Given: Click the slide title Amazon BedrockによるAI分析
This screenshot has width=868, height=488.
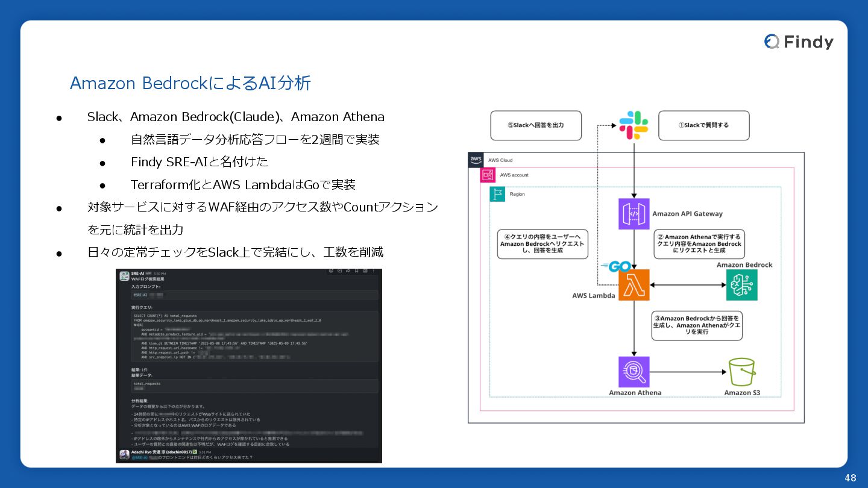Looking at the screenshot, I should [x=190, y=83].
